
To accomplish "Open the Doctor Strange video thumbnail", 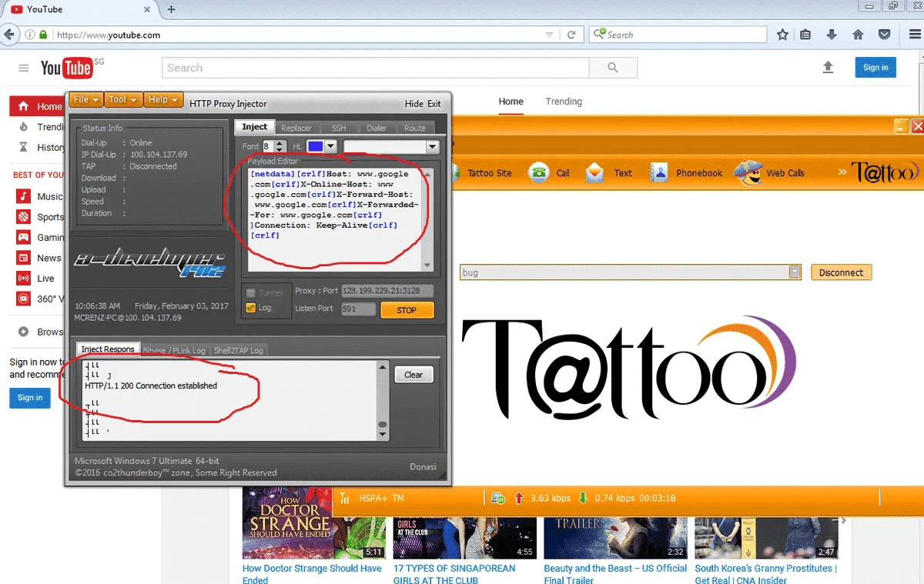I will pos(313,522).
